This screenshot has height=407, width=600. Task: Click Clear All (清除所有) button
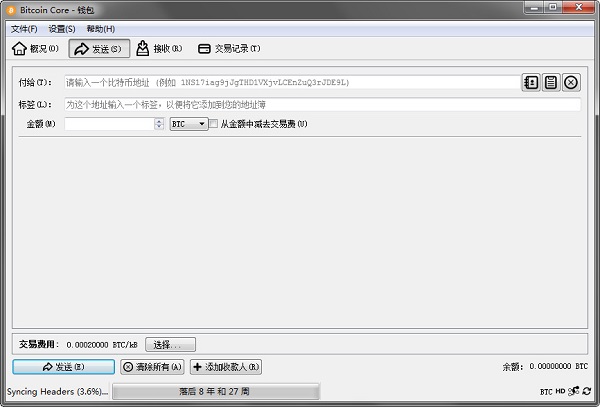pyautogui.click(x=152, y=367)
